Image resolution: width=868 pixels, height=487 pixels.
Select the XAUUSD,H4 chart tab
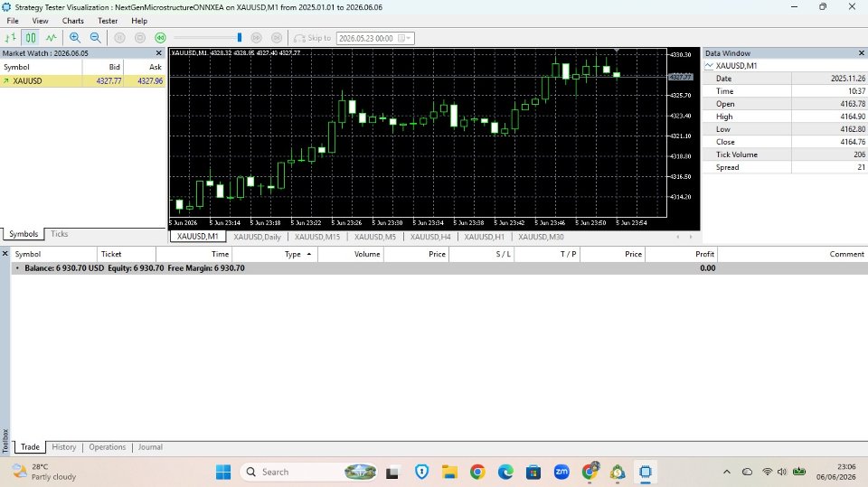pos(430,237)
